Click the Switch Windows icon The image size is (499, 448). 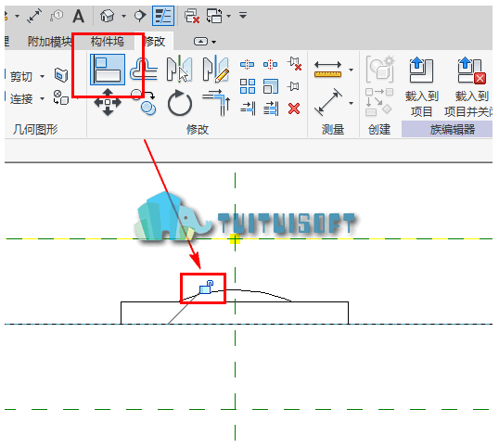(x=214, y=16)
